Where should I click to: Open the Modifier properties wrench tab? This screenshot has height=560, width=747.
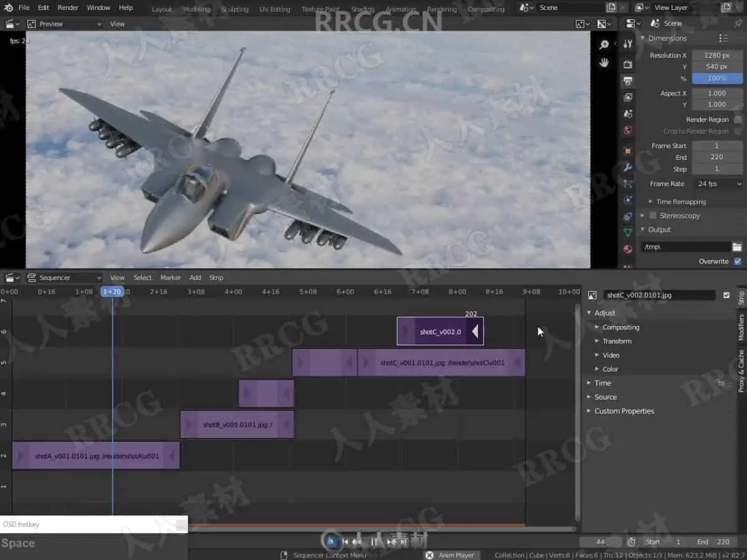(x=627, y=167)
